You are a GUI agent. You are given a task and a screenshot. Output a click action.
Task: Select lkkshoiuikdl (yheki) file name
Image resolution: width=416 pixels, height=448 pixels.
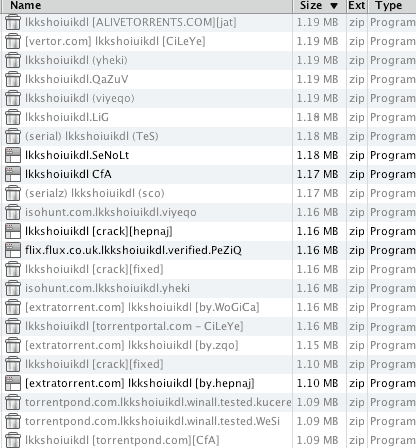coord(76,60)
